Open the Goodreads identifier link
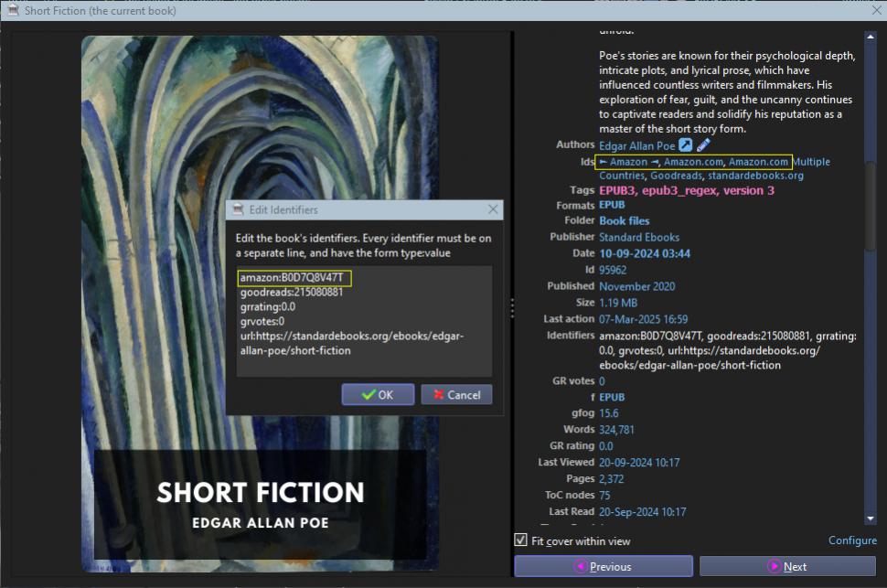The width and height of the screenshot is (887, 588). [676, 176]
